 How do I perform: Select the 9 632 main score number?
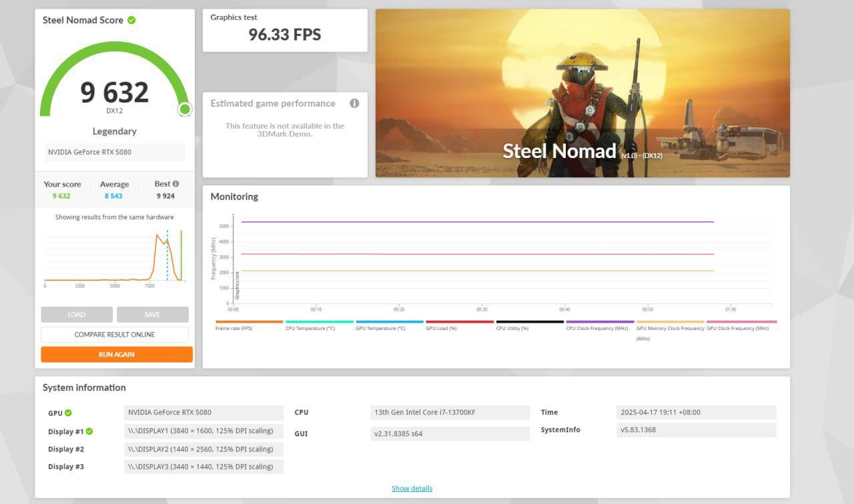tap(115, 92)
